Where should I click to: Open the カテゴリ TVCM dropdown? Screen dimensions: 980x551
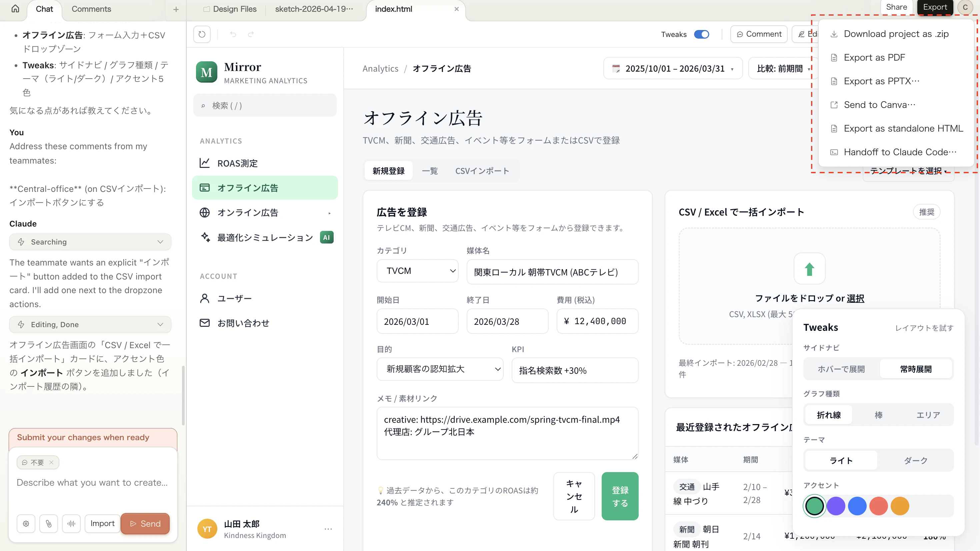[x=417, y=271]
